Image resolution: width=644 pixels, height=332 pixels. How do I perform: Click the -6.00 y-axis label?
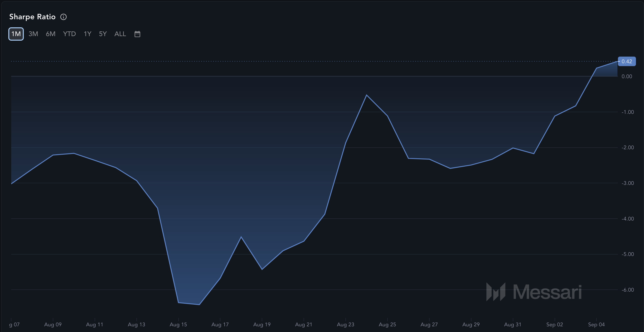(x=628, y=290)
